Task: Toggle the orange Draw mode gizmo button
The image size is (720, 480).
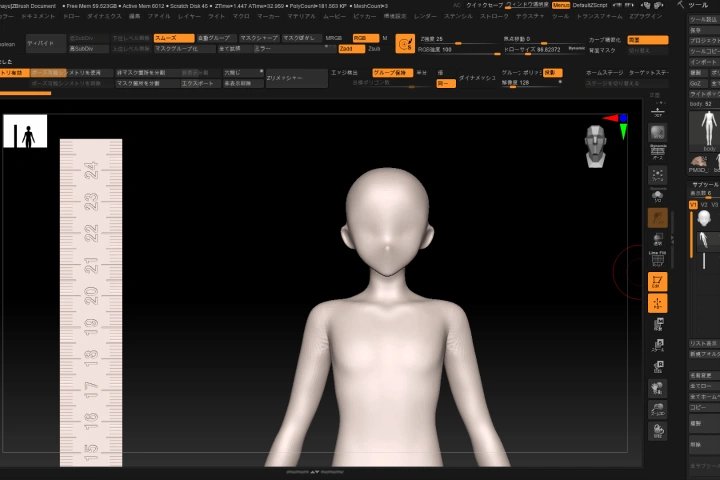Action: click(657, 304)
